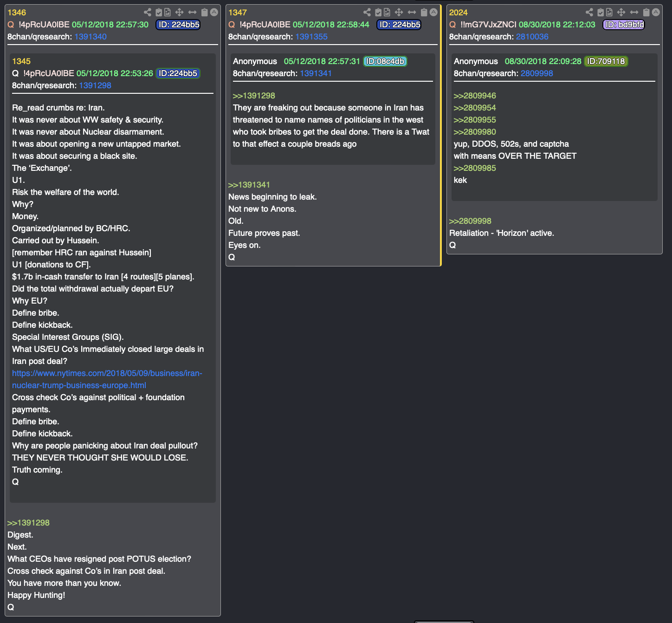Follow >>1391298 reference in Anonymous reply

(x=254, y=96)
